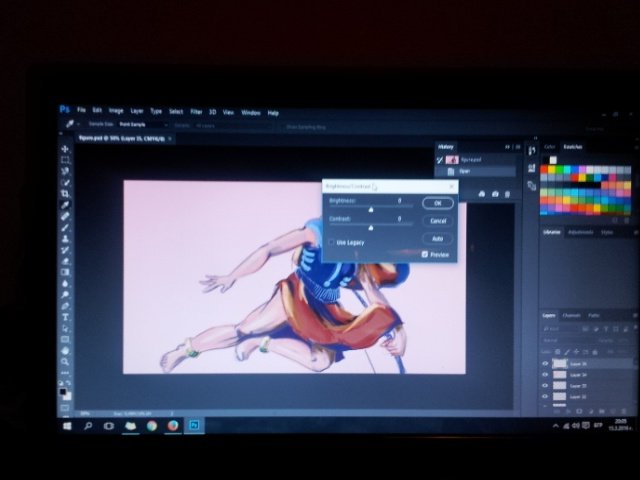Open the layer Kind filter dropdown
640x480 pixels.
(560, 329)
